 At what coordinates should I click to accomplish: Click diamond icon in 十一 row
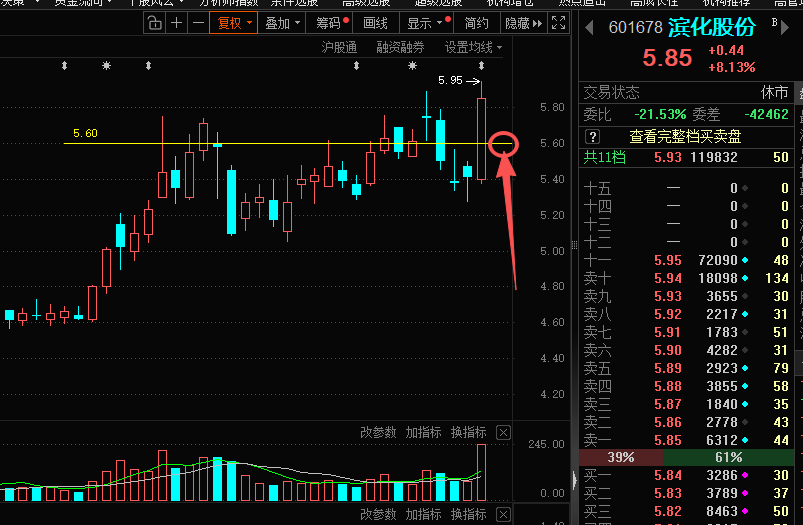(745, 260)
